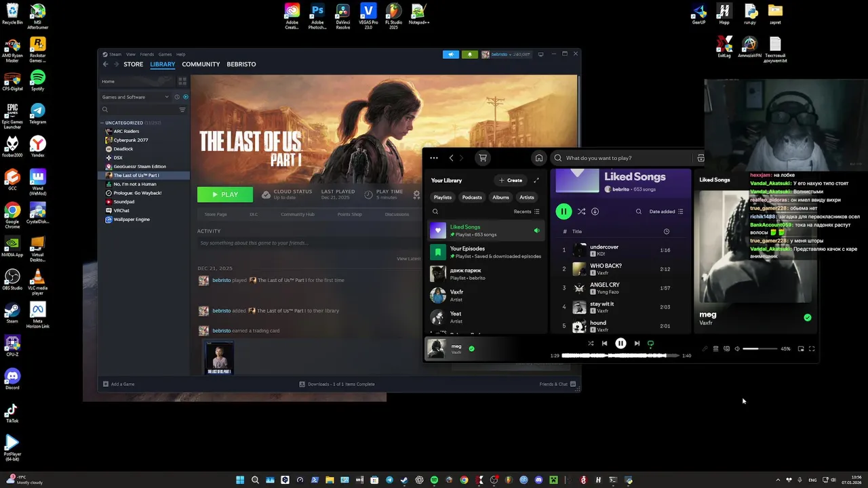Toggle ready-to-play filter in Steam

point(186,97)
